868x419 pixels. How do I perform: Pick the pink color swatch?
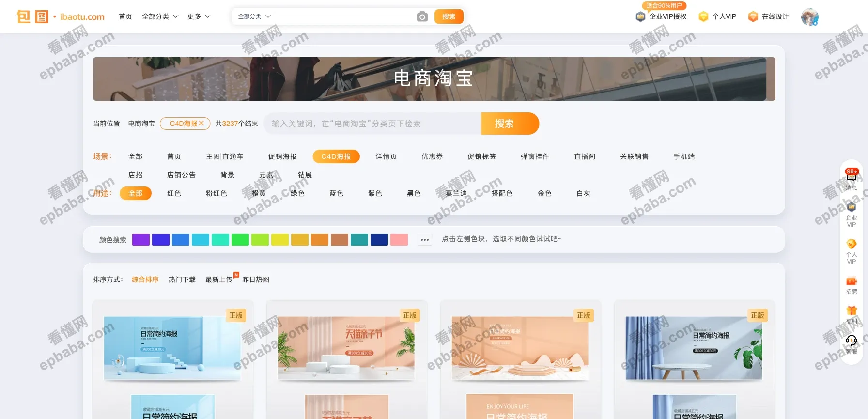click(399, 240)
